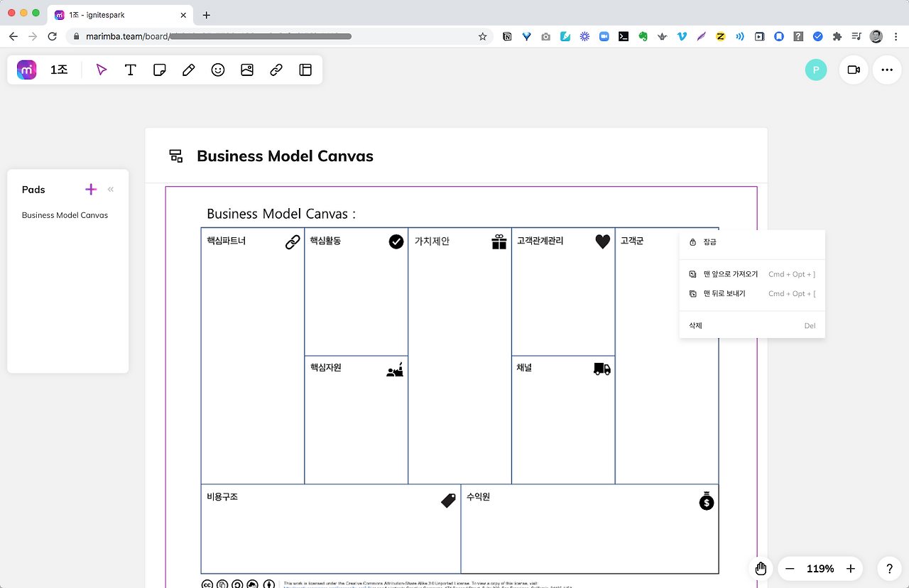Select the Text tool

tap(131, 70)
